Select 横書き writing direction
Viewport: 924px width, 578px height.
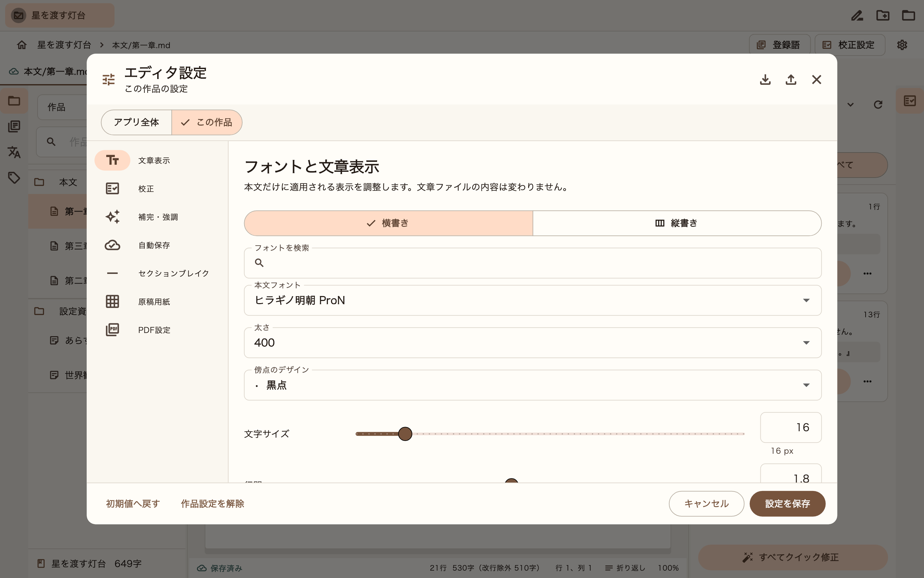[x=388, y=223]
